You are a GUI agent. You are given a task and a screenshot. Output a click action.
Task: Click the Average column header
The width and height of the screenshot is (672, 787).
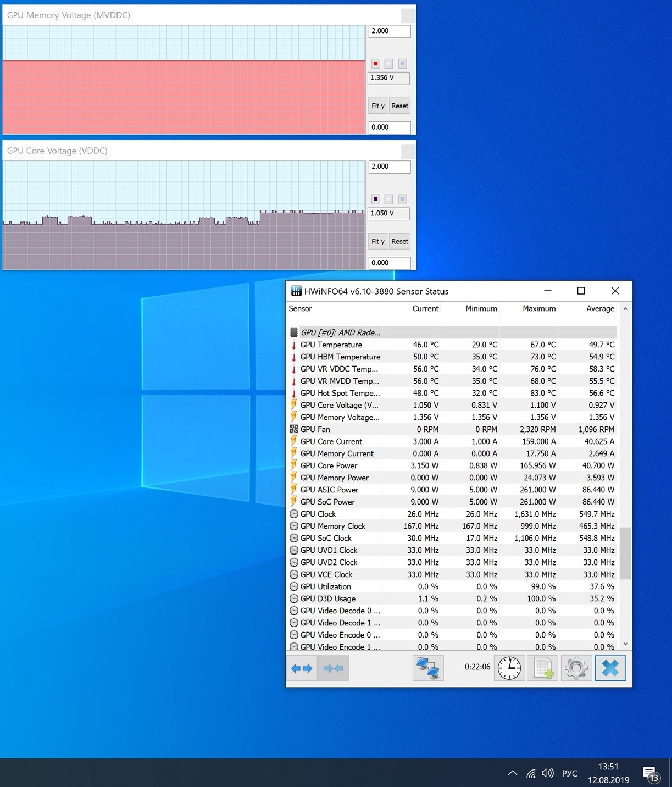(x=587, y=309)
